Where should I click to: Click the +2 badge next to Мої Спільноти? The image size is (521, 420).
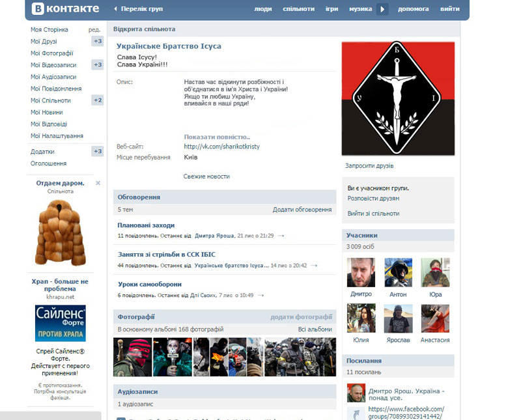(97, 100)
